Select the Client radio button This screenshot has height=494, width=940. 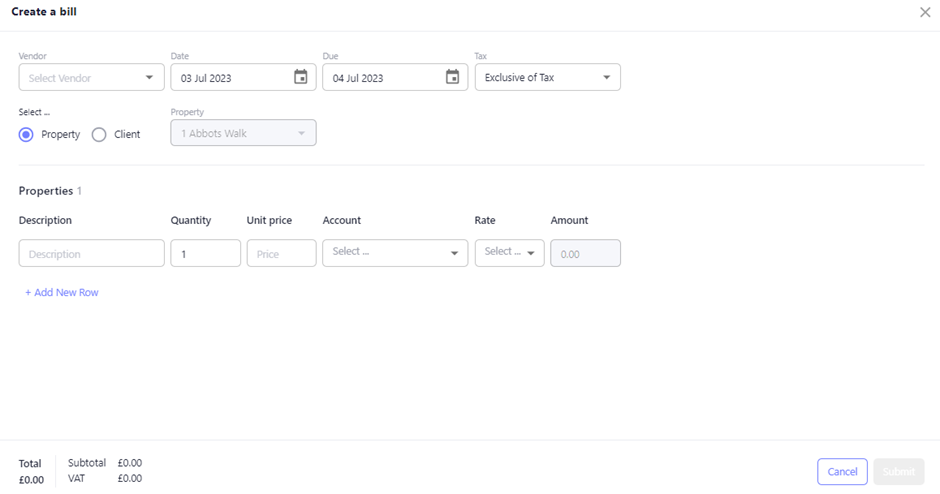(99, 134)
